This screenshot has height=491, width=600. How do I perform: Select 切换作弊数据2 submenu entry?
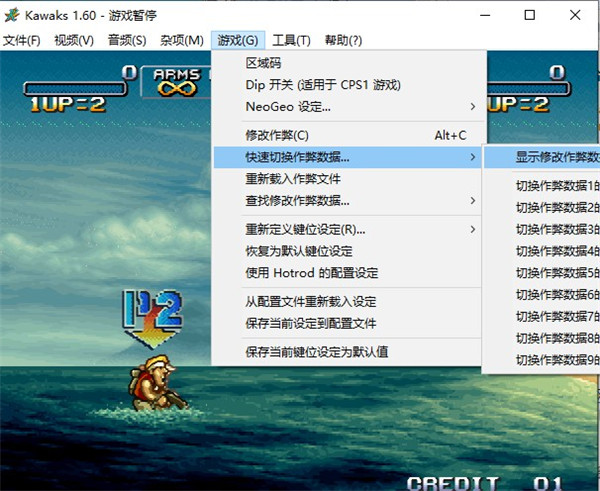[542, 207]
